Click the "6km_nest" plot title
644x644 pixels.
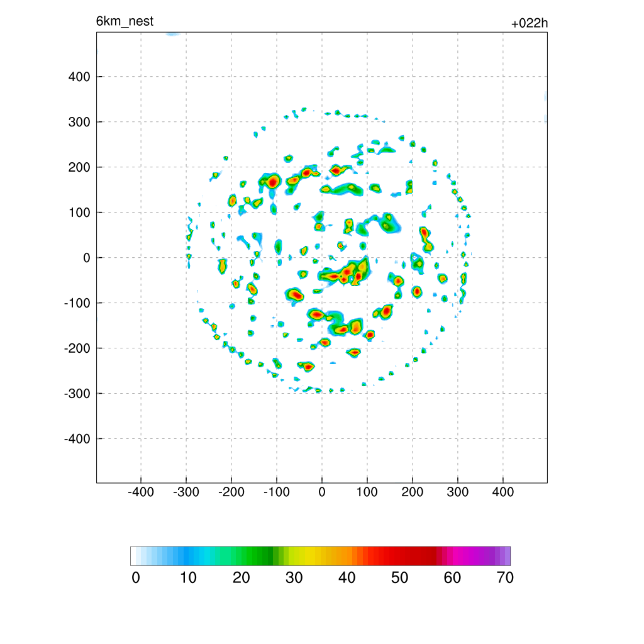125,21
